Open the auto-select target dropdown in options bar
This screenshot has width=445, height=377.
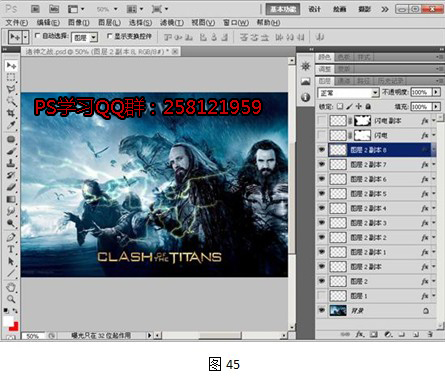coord(85,37)
